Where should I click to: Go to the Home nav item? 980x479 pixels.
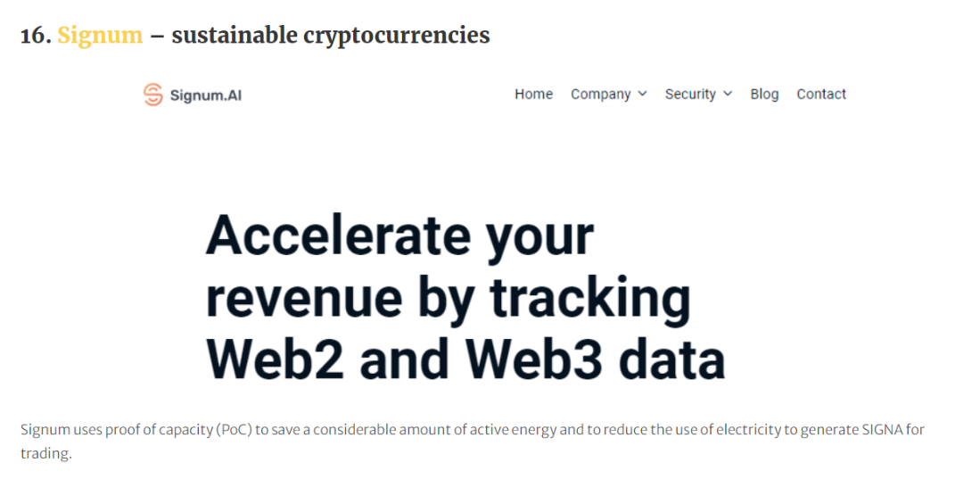(x=534, y=95)
